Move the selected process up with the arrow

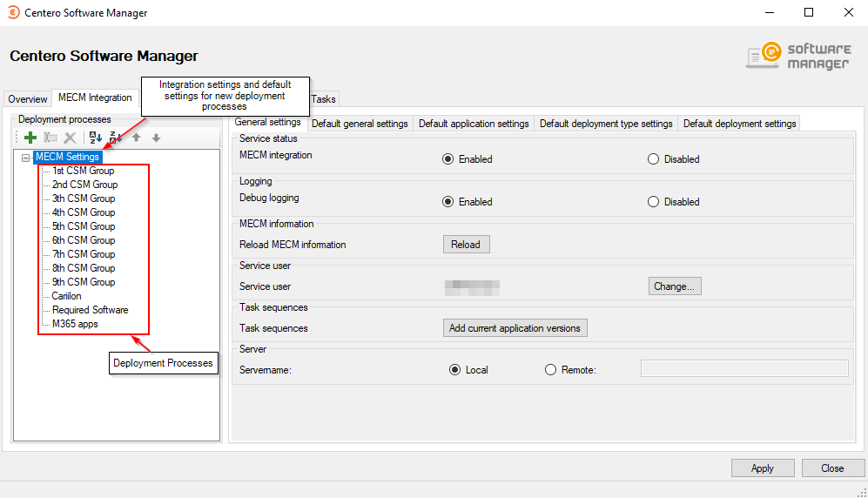(136, 138)
